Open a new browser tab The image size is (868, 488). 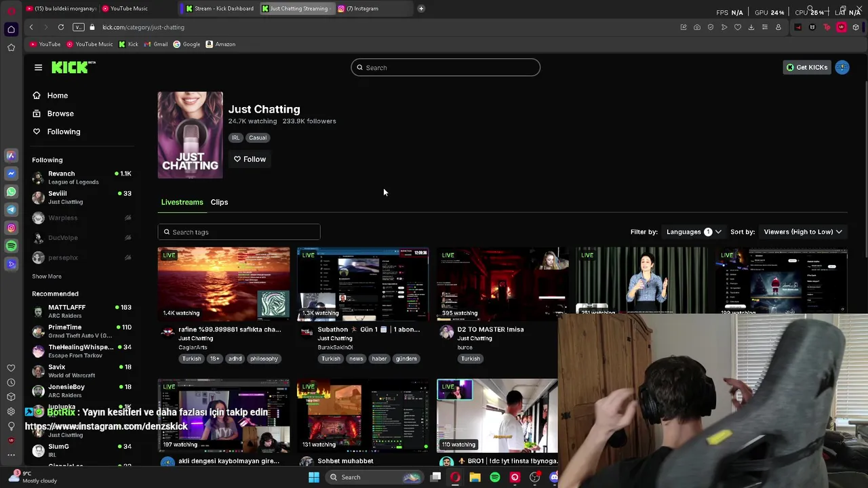click(420, 9)
